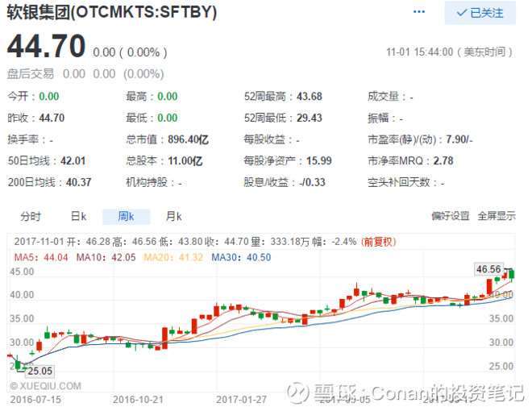Click the current price 44.70
The width and height of the screenshot is (532, 407).
[46, 46]
